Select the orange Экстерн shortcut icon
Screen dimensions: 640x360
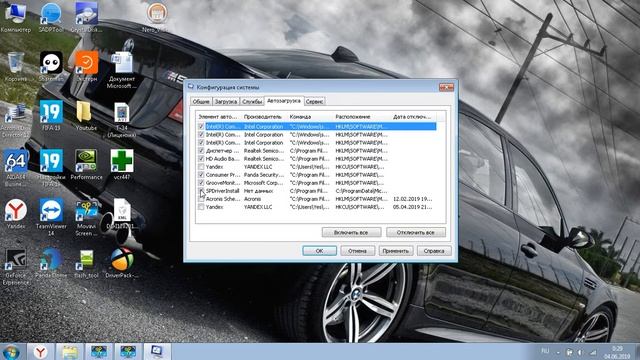click(x=86, y=66)
